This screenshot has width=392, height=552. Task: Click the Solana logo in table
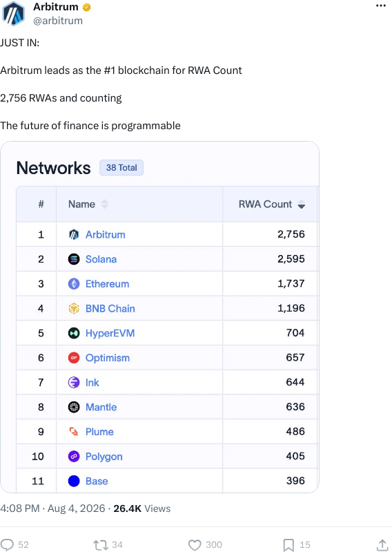pyautogui.click(x=74, y=259)
